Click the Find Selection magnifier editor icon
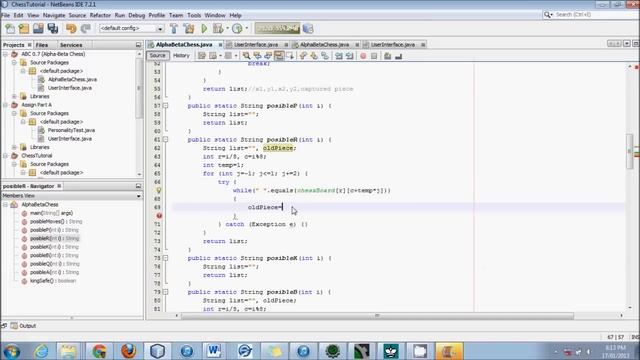This screenshot has width=640, height=360. tap(246, 56)
